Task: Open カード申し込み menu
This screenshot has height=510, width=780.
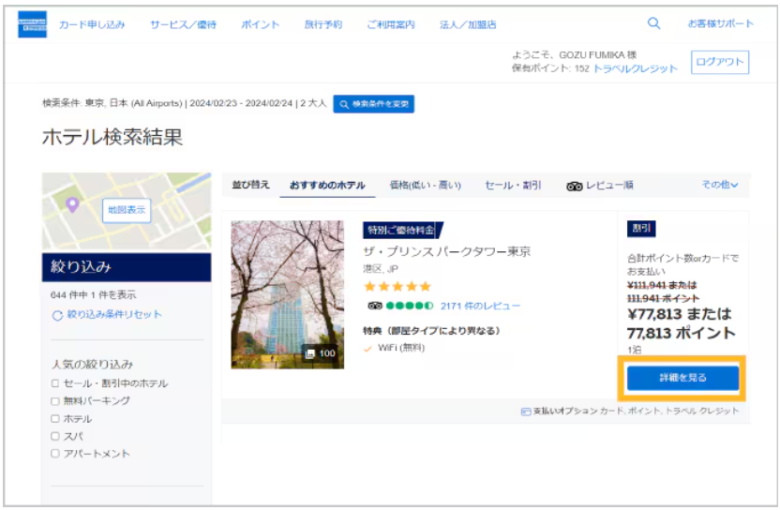Action: tap(92, 24)
